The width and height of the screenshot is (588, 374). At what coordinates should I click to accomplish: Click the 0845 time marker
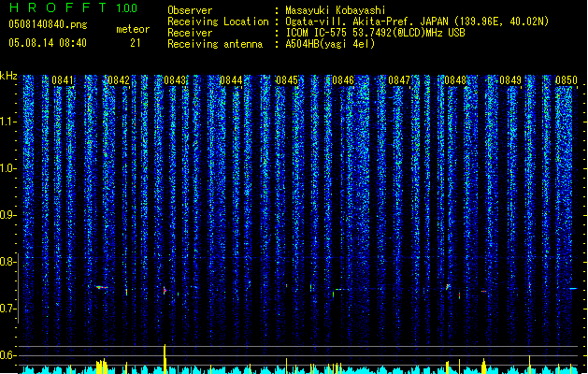click(x=287, y=80)
